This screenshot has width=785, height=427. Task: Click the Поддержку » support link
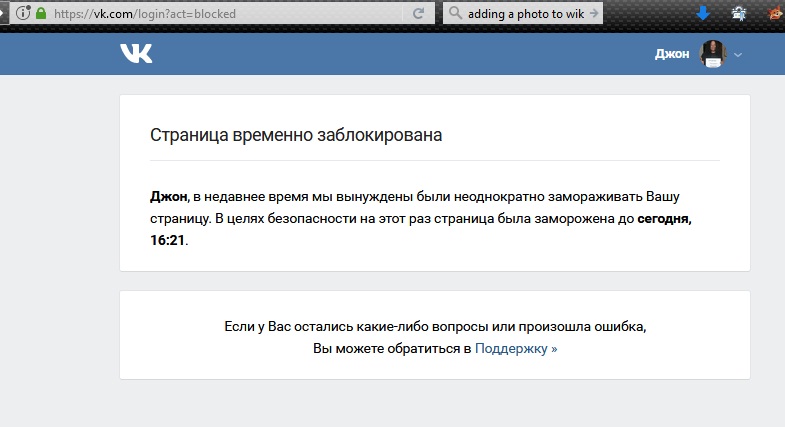pyautogui.click(x=516, y=349)
